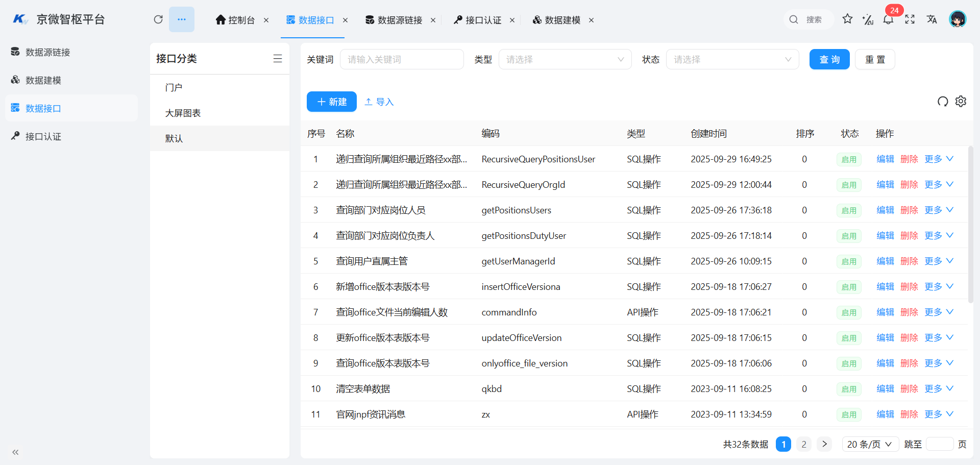Toggle 启用 status for 清空表单数据
Screen dimensions: 980x465
coord(848,388)
